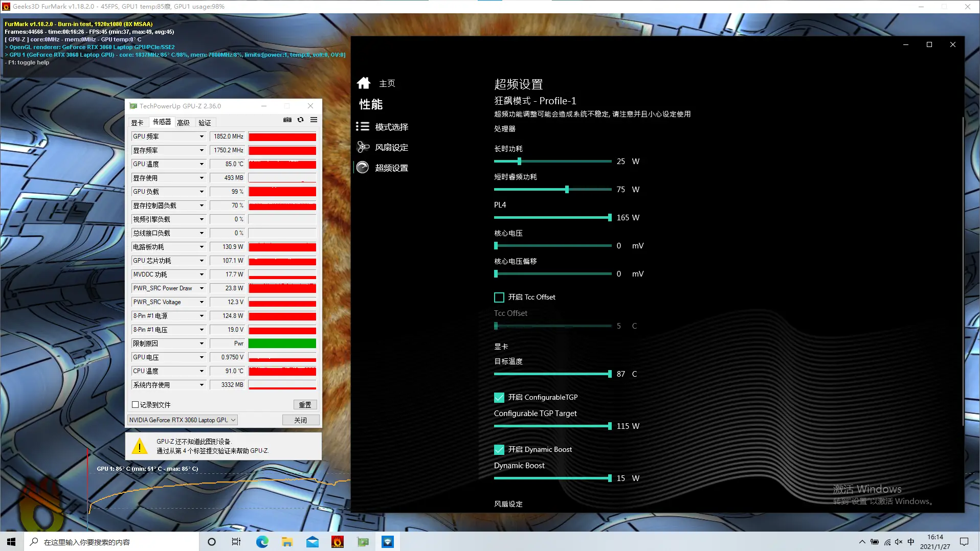Open Cortana circle on taskbar
The image size is (980, 551).
point(212,542)
